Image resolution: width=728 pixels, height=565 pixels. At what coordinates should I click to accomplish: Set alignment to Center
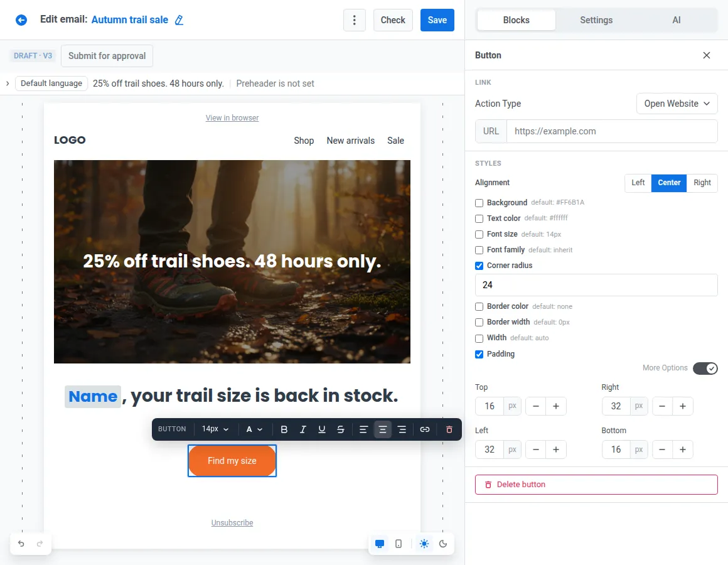click(x=669, y=183)
